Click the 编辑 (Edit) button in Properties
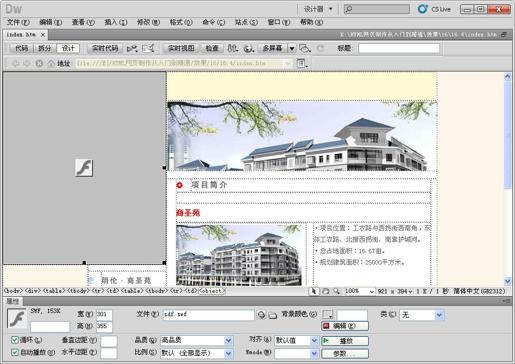515x364 pixels. (345, 326)
